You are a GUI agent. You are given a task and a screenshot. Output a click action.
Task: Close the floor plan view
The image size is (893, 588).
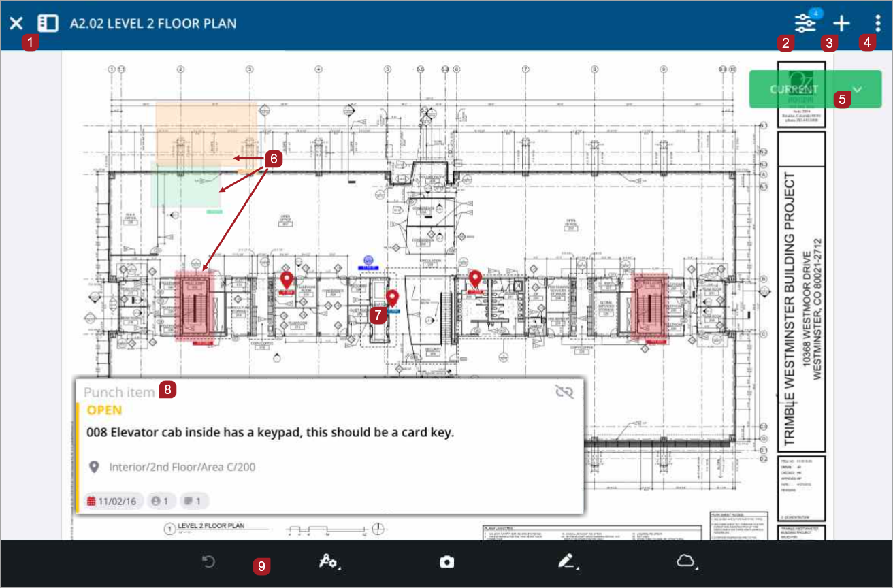coord(15,23)
